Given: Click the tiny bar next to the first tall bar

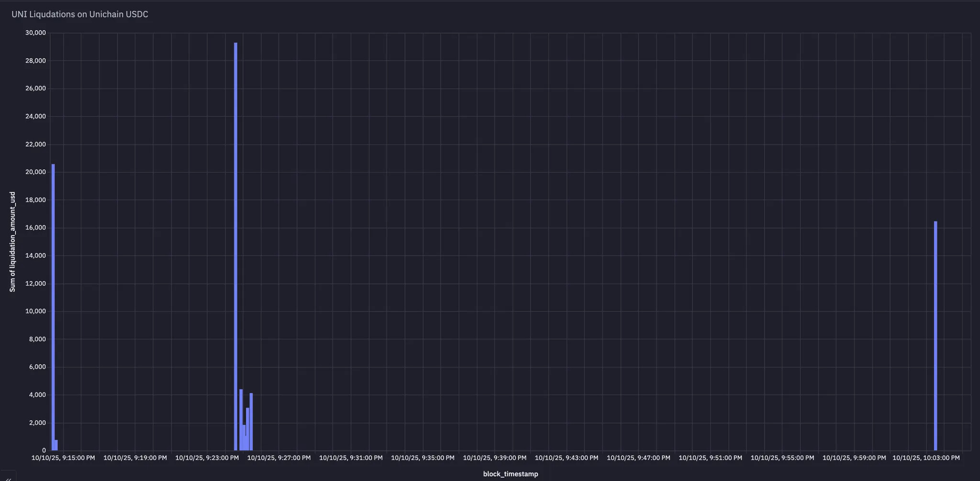Looking at the screenshot, I should (56, 445).
